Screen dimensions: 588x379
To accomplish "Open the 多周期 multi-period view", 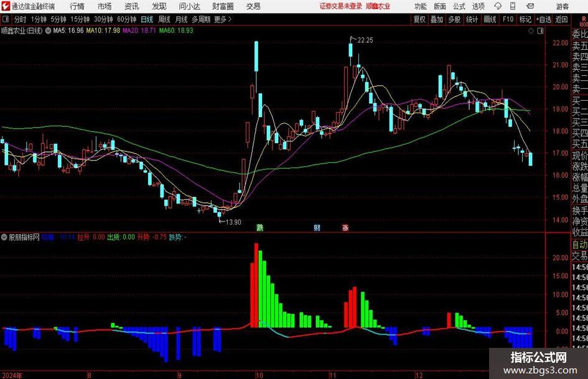I will point(201,19).
